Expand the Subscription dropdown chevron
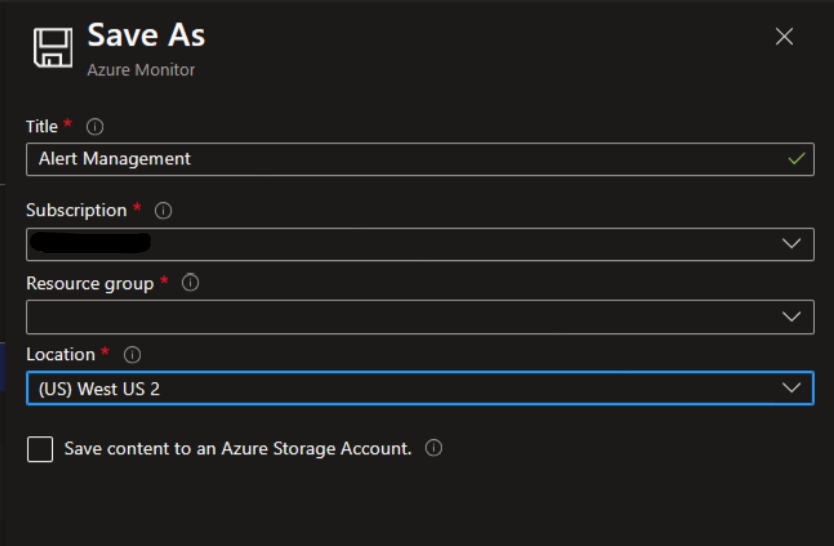Viewport: 834px width, 546px height. 791,244
